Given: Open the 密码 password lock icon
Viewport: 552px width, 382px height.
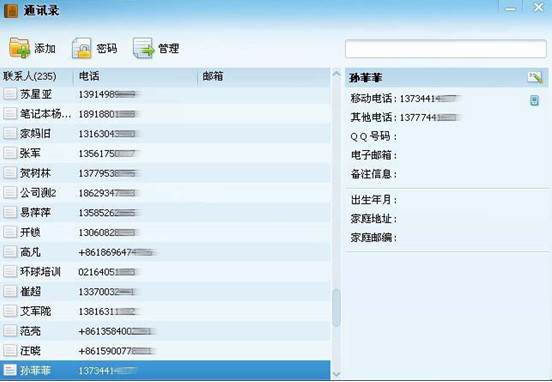Looking at the screenshot, I should pyautogui.click(x=82, y=48).
